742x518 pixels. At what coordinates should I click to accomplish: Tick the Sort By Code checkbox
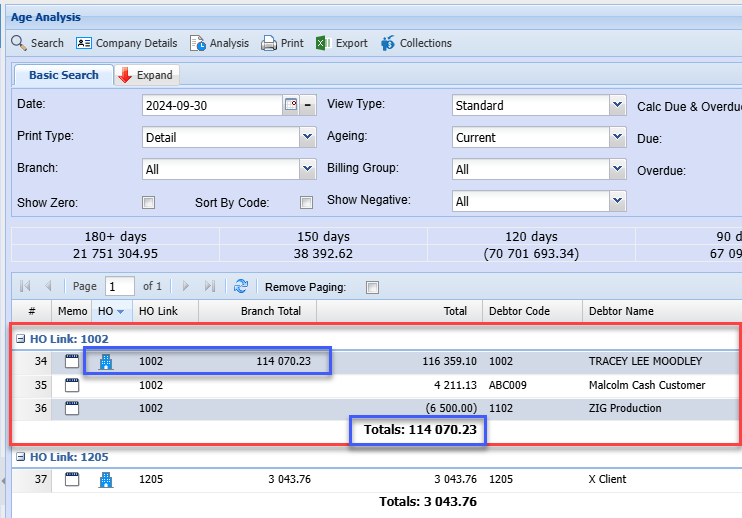tap(307, 203)
